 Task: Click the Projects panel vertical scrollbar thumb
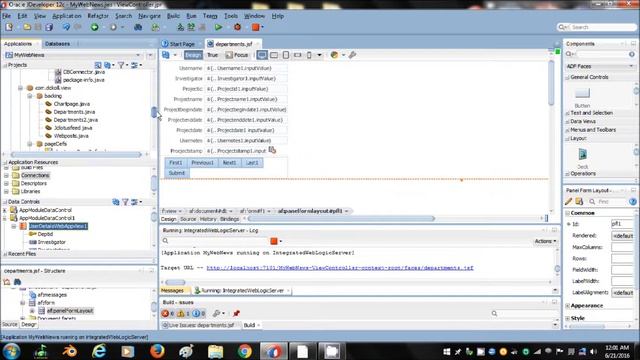pyautogui.click(x=154, y=112)
